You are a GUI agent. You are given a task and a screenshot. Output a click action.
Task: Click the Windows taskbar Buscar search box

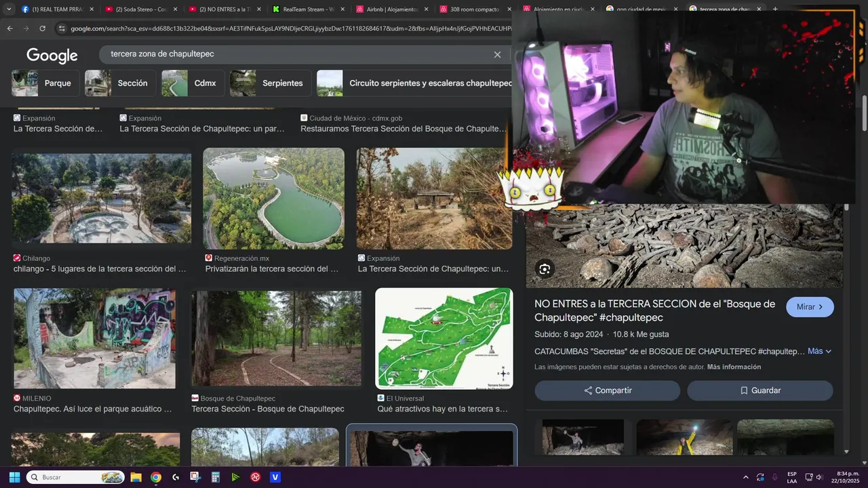(x=75, y=477)
